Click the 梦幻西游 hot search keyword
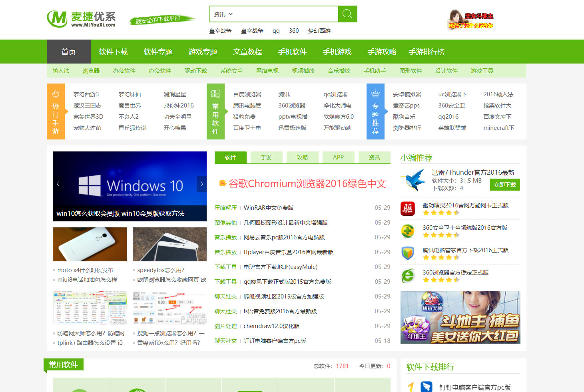 coord(319,31)
